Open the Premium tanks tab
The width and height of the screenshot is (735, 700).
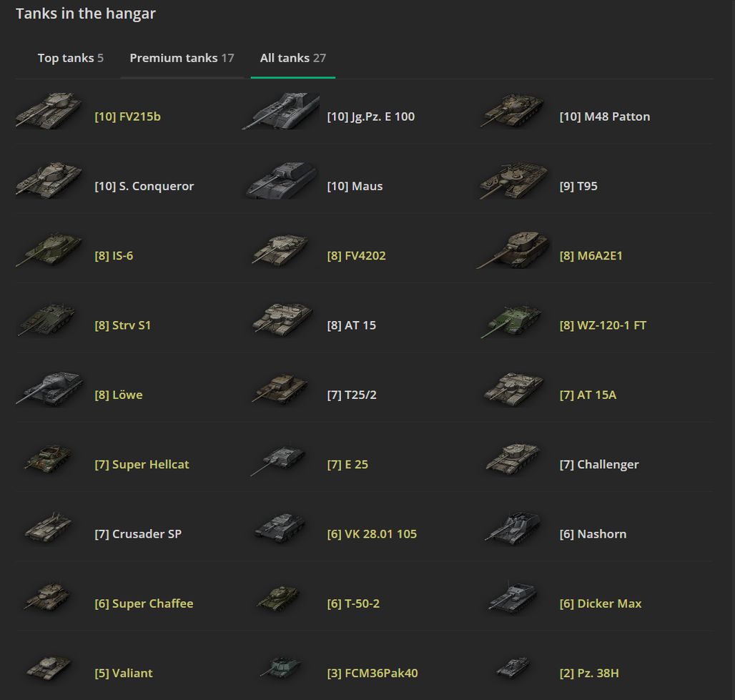click(x=182, y=58)
